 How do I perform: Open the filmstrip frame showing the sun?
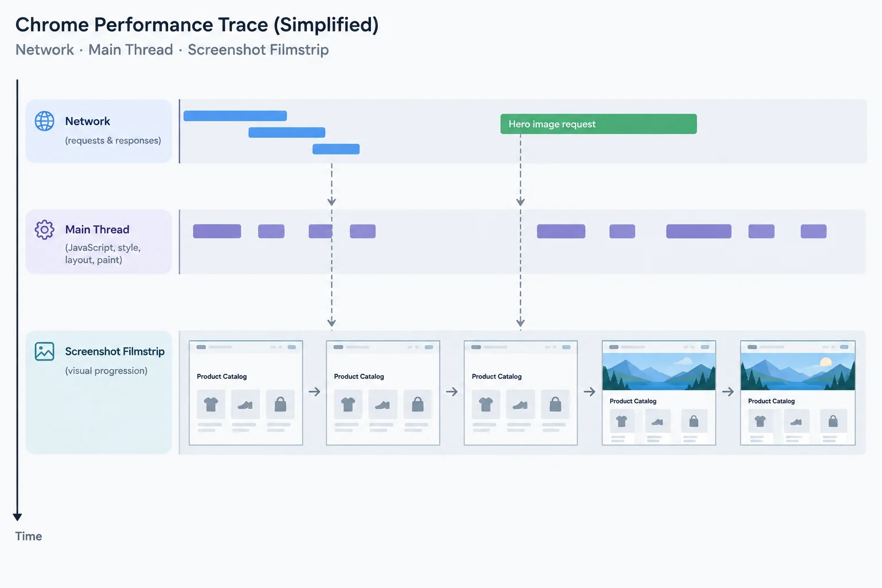click(x=798, y=393)
